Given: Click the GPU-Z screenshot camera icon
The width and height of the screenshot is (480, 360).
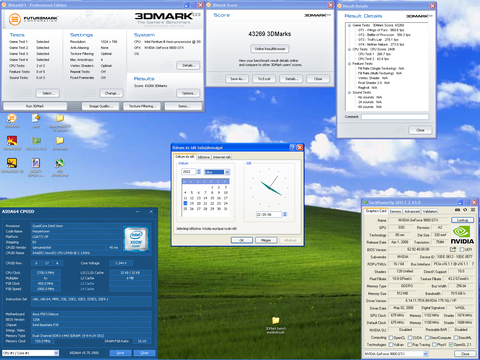Looking at the screenshot, I should coord(458,210).
